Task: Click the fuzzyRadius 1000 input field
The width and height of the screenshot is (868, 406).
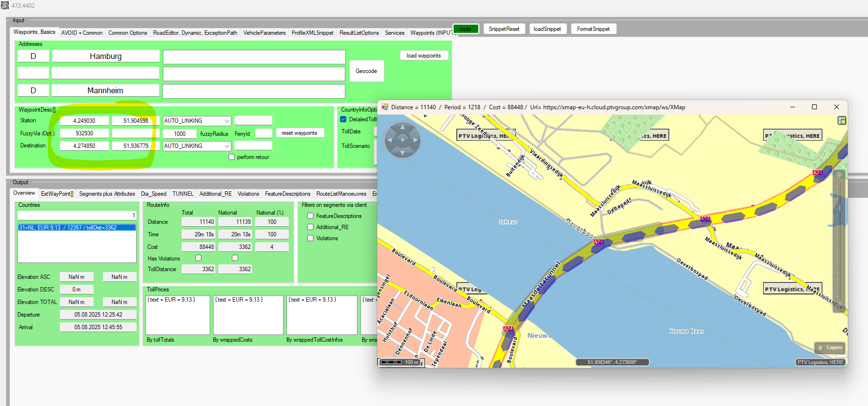Action: 180,134
